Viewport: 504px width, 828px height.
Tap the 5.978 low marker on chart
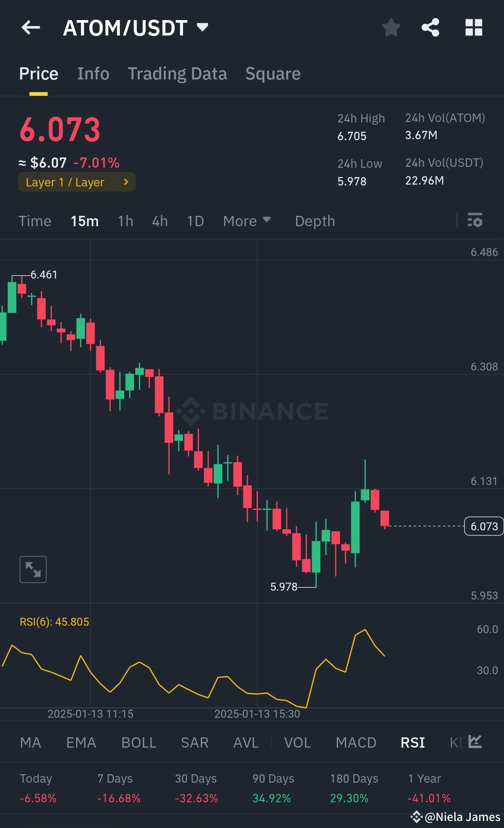coord(284,586)
